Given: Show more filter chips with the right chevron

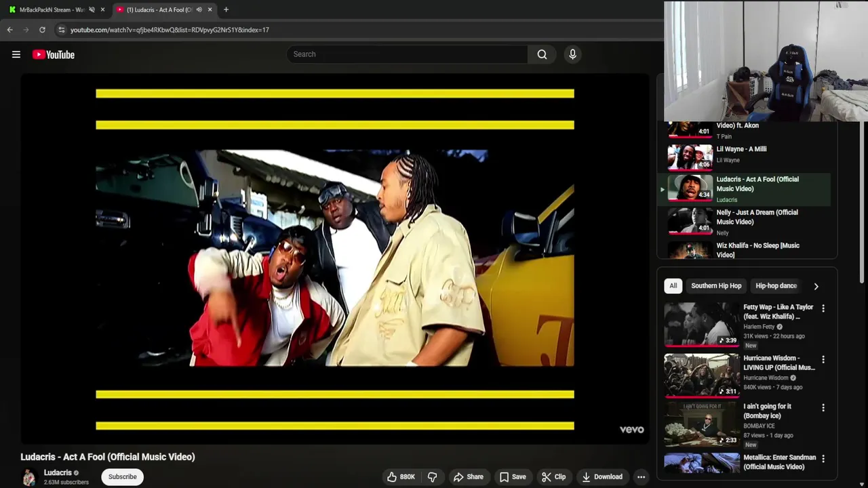Looking at the screenshot, I should 816,286.
